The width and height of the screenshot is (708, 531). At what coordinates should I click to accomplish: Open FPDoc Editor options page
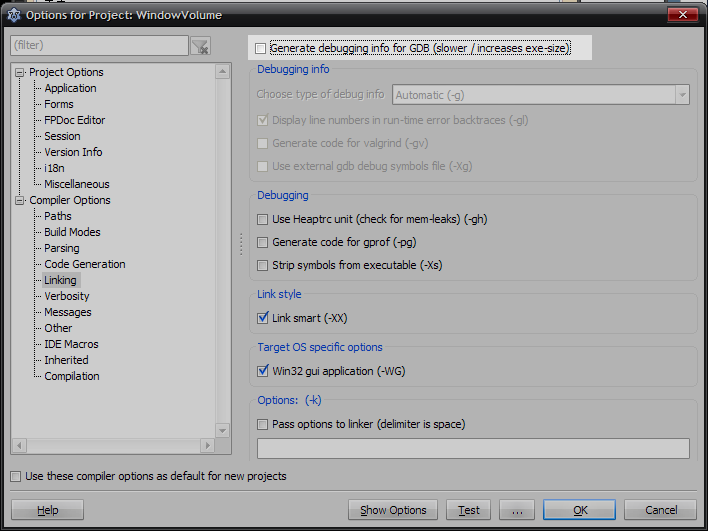tap(75, 120)
